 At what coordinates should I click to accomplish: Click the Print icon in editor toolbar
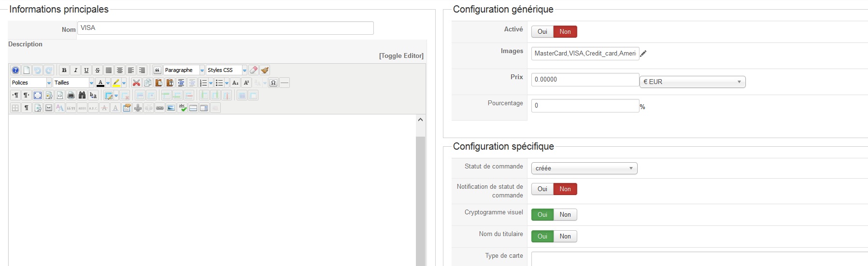(71, 96)
